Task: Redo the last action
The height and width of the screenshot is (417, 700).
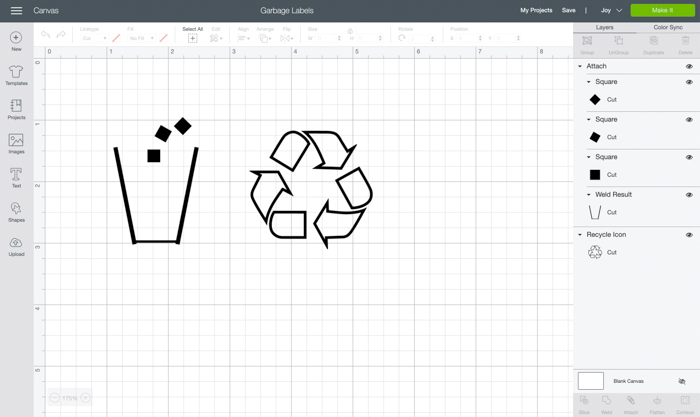Action: [61, 34]
